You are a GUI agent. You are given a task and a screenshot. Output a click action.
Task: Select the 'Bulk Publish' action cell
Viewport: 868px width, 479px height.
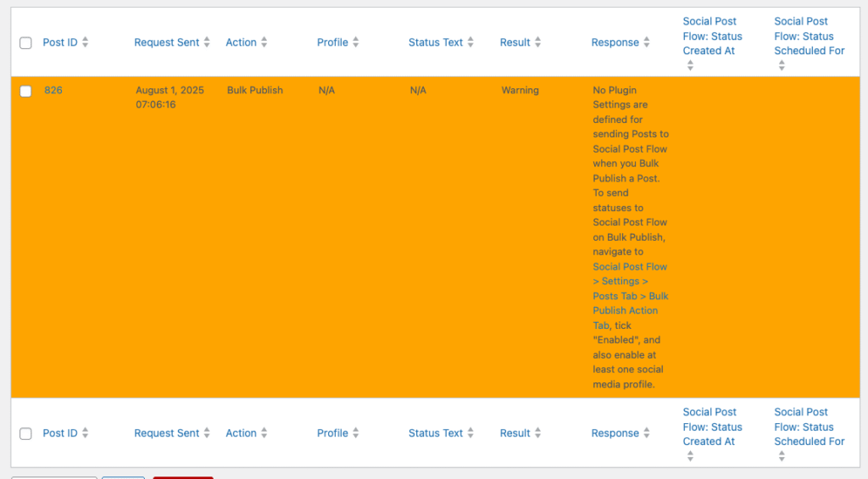(254, 90)
